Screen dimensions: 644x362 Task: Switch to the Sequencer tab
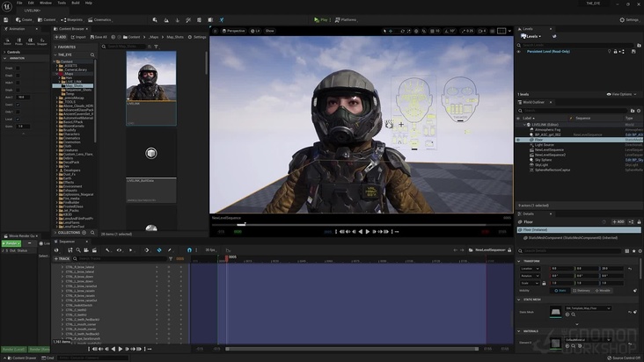67,242
